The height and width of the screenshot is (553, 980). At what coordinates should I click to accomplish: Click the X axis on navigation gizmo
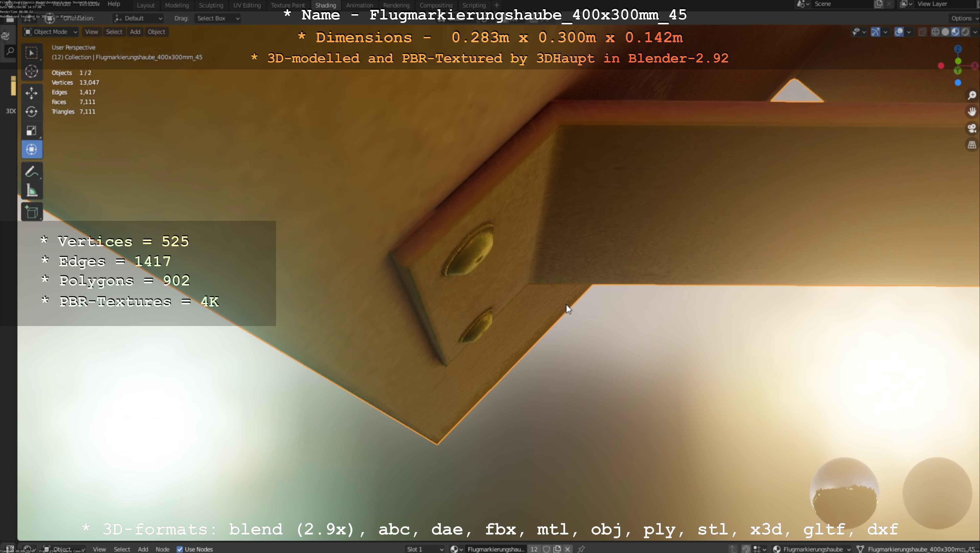975,65
